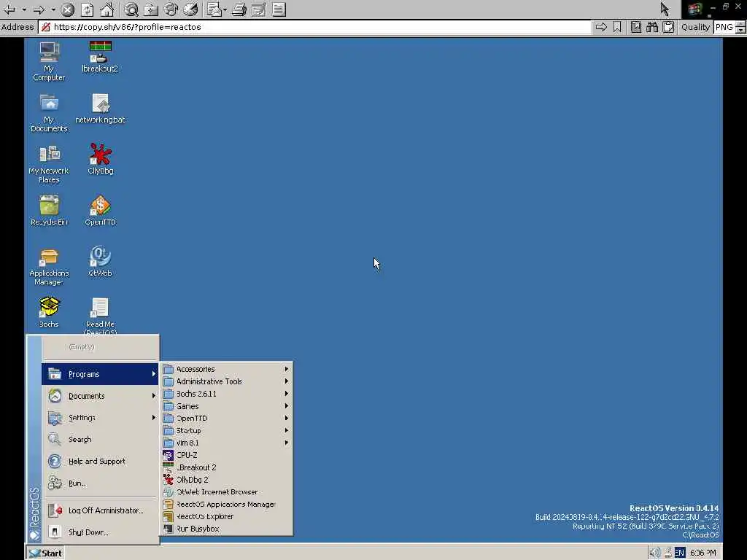Open Programs in the Start menu

(x=100, y=374)
